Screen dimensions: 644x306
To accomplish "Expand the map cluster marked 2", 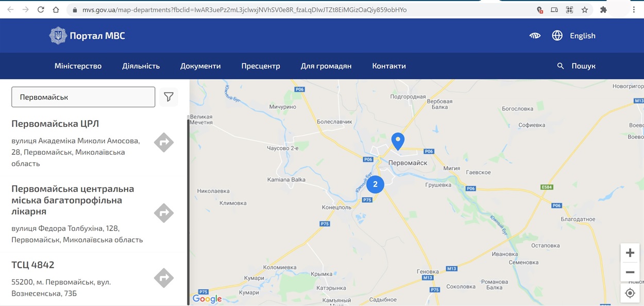I will tap(375, 184).
